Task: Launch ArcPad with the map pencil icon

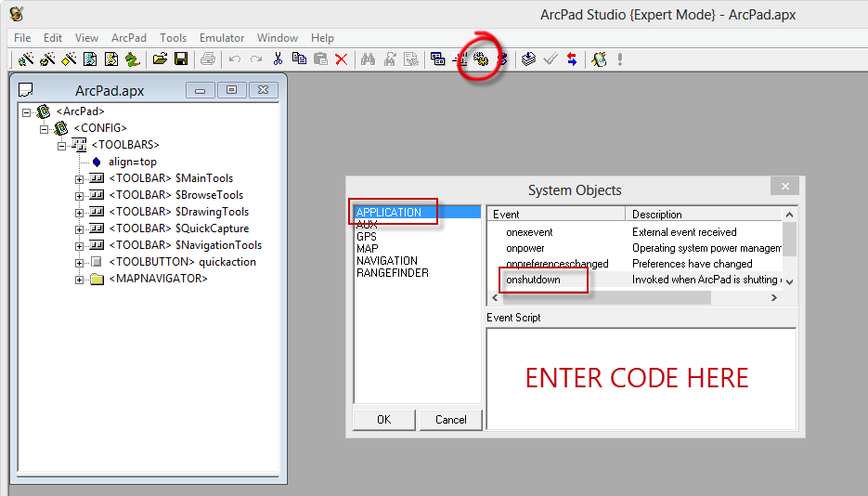Action: 599,59
